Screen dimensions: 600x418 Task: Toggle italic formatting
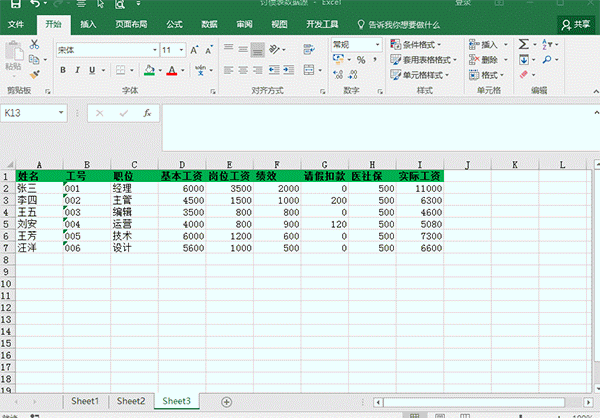(x=77, y=70)
